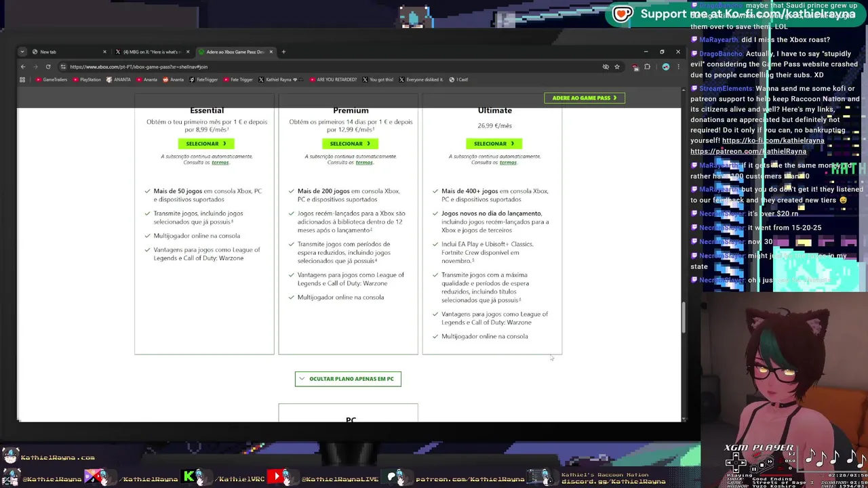The width and height of the screenshot is (868, 488).
Task: Click the Ultimate plan heading
Action: 495,110
